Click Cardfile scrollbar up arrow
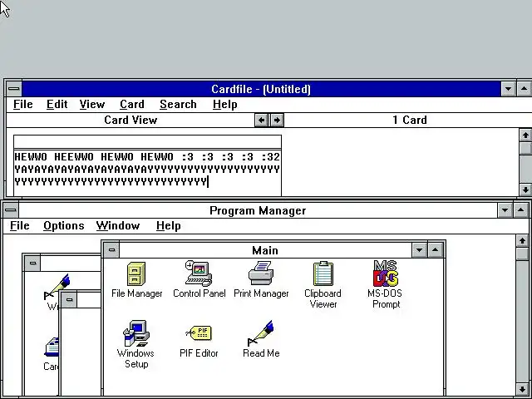Screen dimensions: 532x399 tap(525, 135)
